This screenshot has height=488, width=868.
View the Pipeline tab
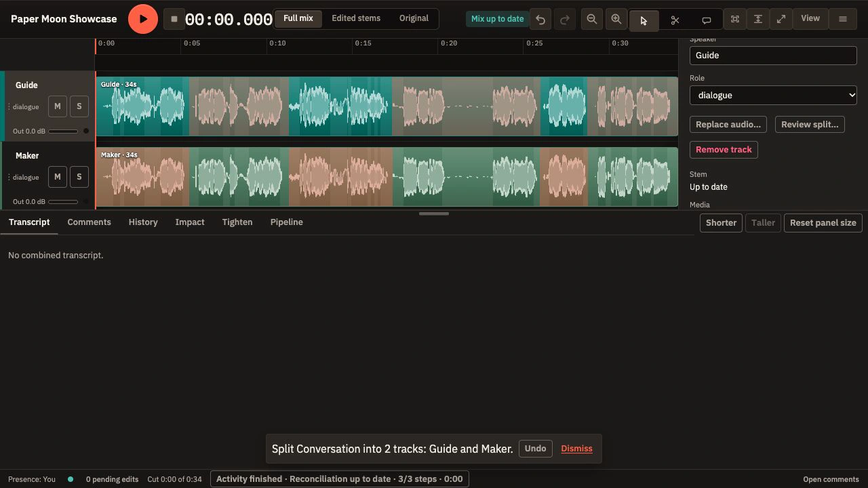[x=287, y=222]
